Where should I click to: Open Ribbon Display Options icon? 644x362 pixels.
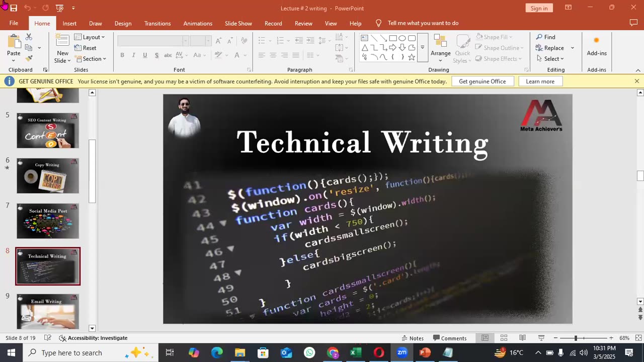click(568, 8)
